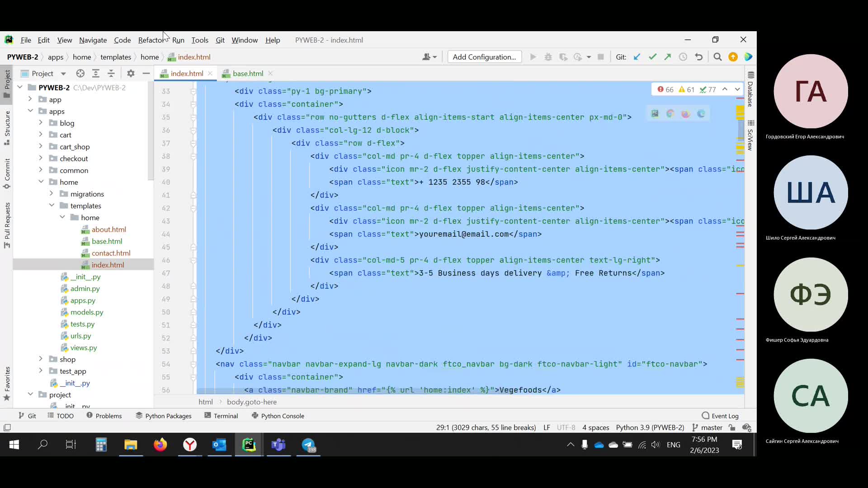This screenshot has width=868, height=488.
Task: Click collapse all icon in Project panel
Action: click(x=111, y=73)
